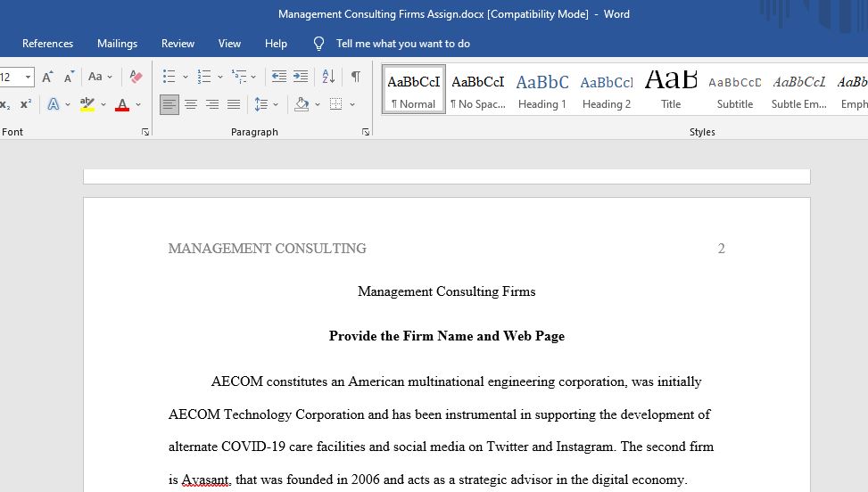This screenshot has height=492, width=868.
Task: Clear all formatting eraser icon
Action: 136,77
